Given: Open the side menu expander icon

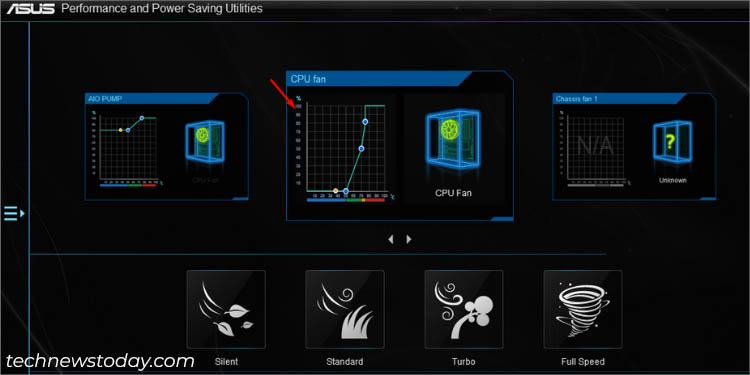Looking at the screenshot, I should [x=14, y=213].
